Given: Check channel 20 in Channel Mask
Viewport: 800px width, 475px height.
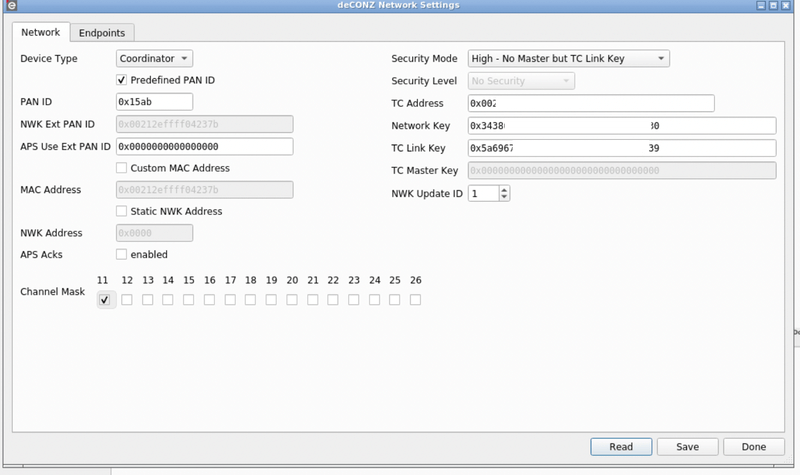Looking at the screenshot, I should [x=292, y=299].
